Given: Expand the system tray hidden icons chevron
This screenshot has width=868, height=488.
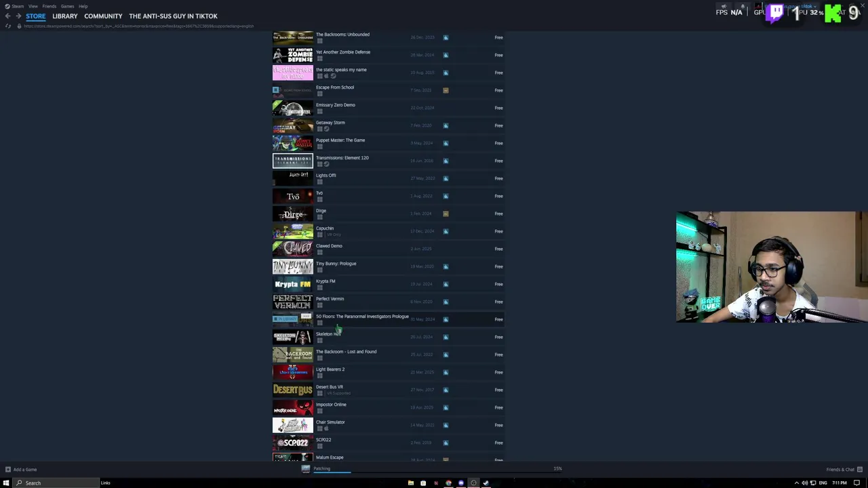Looking at the screenshot, I should tap(796, 483).
